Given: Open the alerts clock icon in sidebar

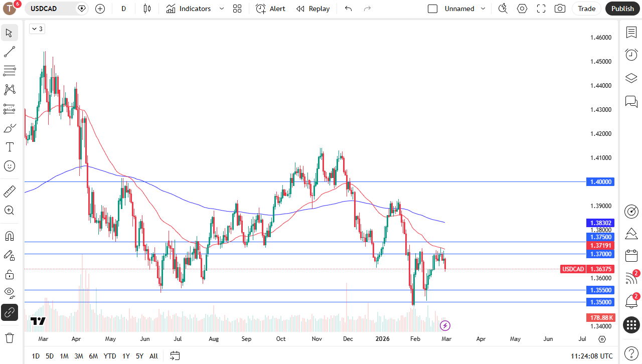Looking at the screenshot, I should tap(631, 55).
